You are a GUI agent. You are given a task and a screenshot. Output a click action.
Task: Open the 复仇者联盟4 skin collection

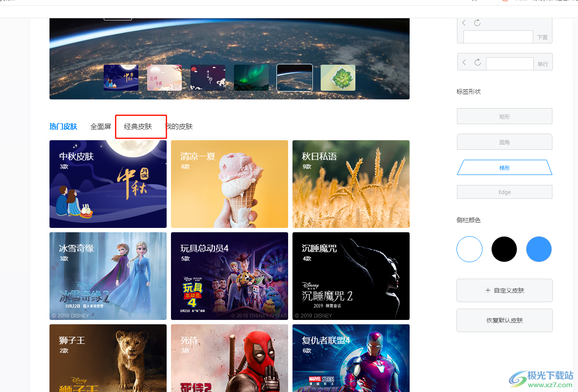(x=351, y=358)
